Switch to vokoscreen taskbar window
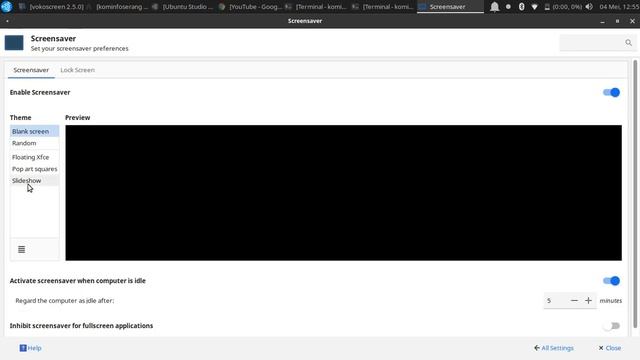The width and height of the screenshot is (640, 360). pyautogui.click(x=51, y=7)
